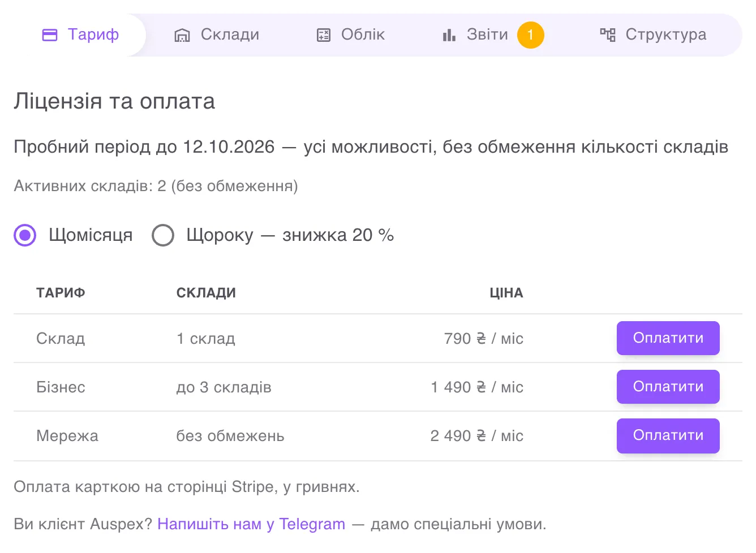Click the bar chart icon next to Звіти
756x553 pixels.
[449, 35]
